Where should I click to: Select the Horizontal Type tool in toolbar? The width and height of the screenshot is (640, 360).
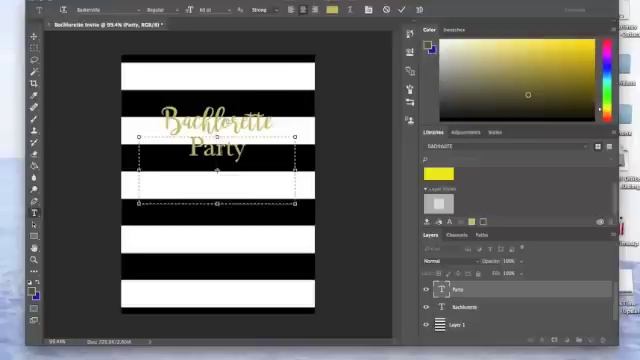(34, 213)
